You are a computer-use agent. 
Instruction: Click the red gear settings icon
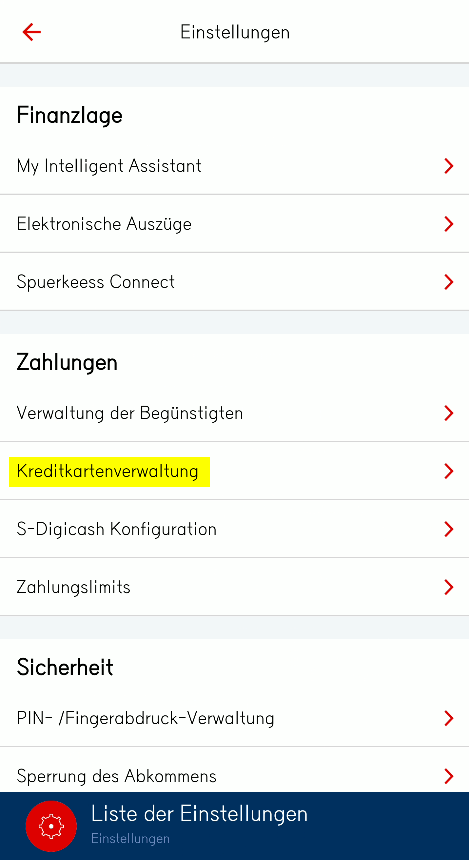point(51,826)
